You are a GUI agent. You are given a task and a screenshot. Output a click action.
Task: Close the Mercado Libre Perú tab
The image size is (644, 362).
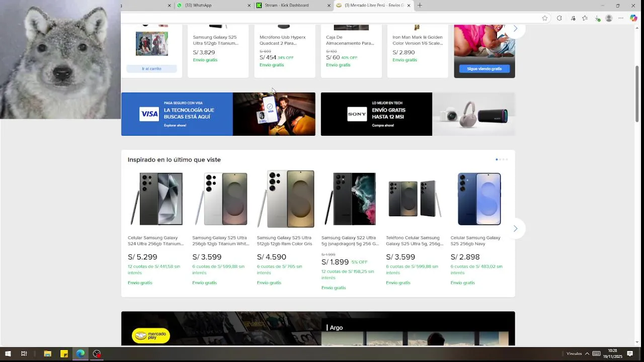409,6
